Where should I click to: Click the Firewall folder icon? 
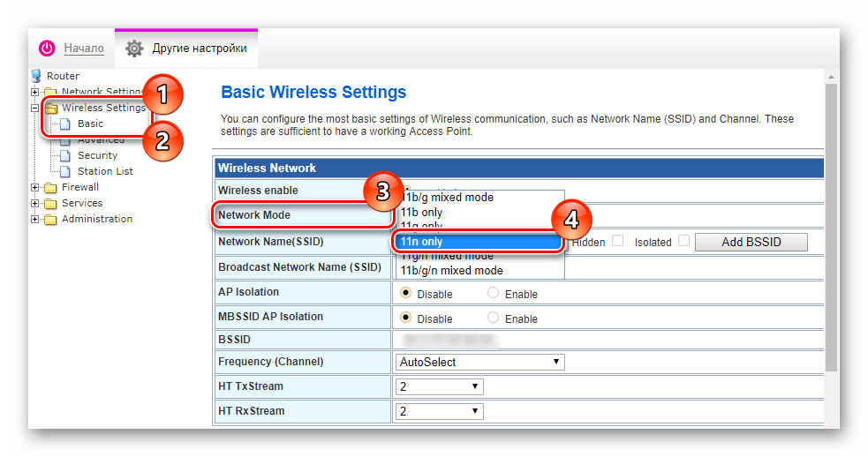tap(50, 188)
